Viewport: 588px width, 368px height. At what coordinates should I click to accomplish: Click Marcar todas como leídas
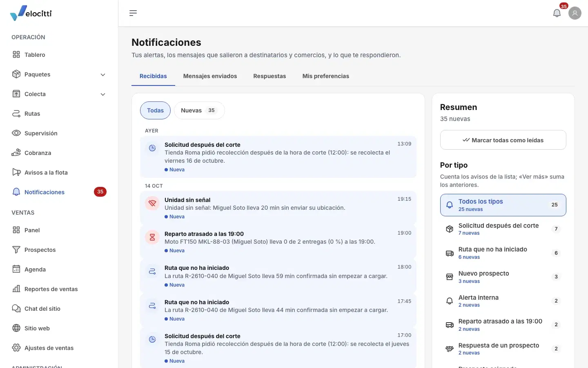pyautogui.click(x=503, y=140)
